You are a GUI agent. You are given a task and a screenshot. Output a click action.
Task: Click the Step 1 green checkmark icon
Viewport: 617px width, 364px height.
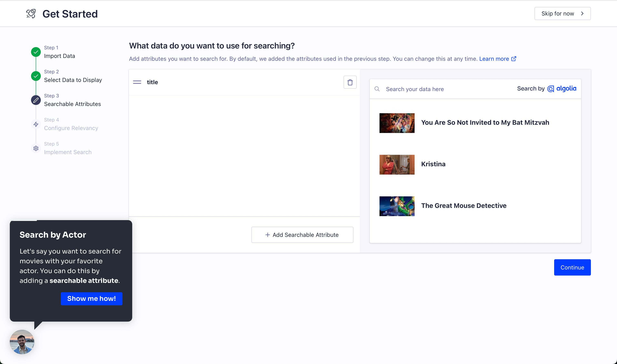pyautogui.click(x=36, y=52)
